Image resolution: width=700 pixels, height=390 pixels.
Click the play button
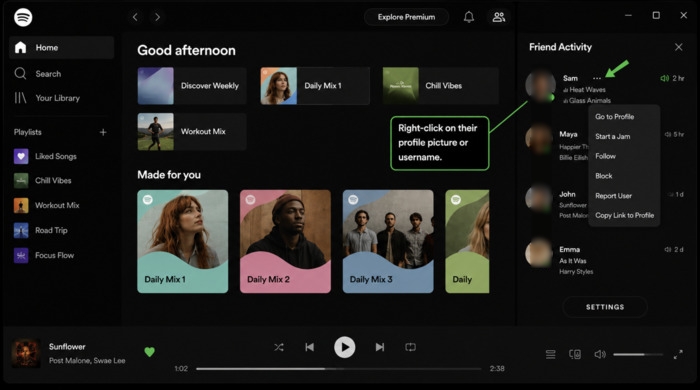(345, 347)
